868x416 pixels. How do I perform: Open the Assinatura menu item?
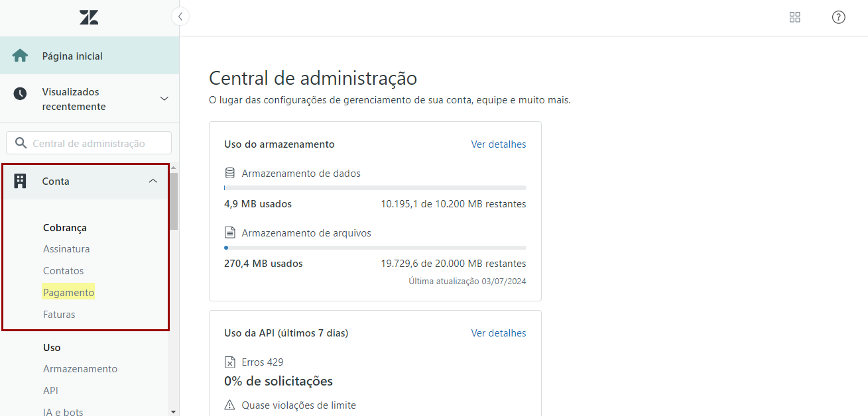[x=66, y=249]
